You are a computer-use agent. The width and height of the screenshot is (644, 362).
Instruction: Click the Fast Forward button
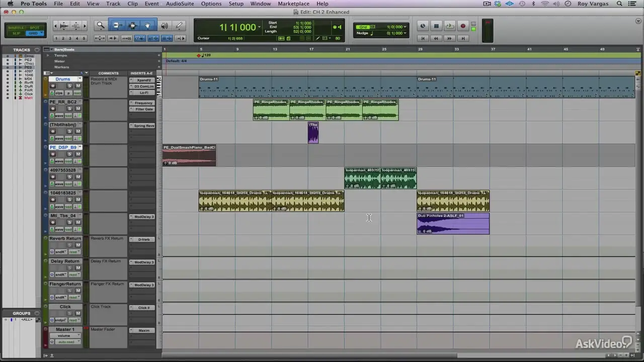[450, 38]
